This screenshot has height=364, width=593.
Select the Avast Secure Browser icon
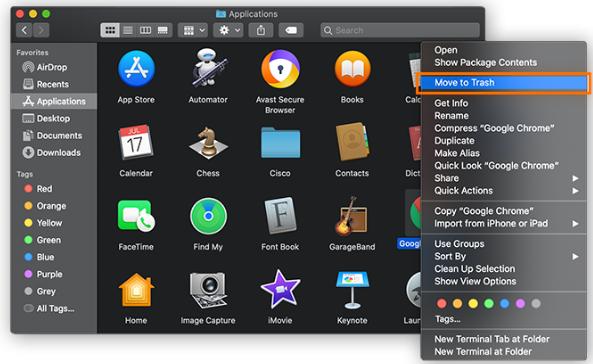tap(280, 69)
